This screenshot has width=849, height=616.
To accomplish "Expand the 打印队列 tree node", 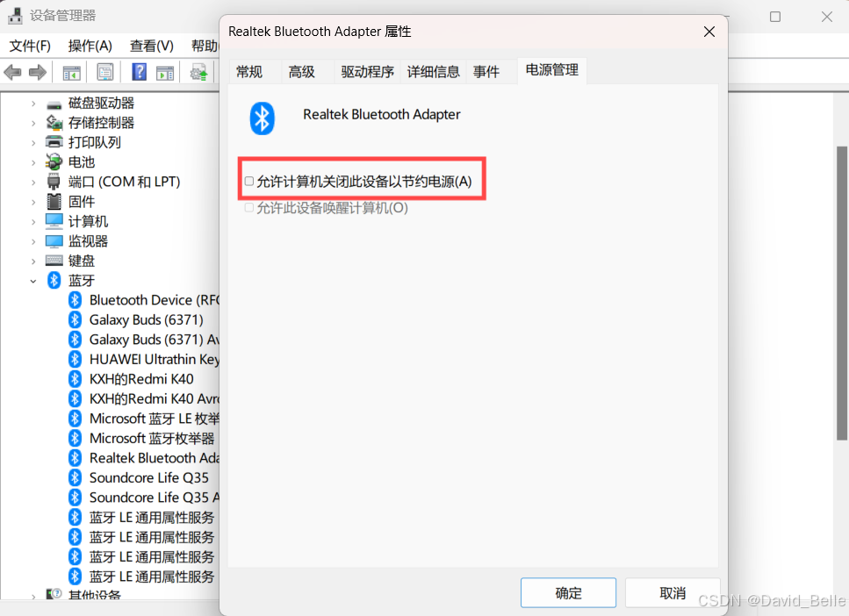I will click(33, 143).
